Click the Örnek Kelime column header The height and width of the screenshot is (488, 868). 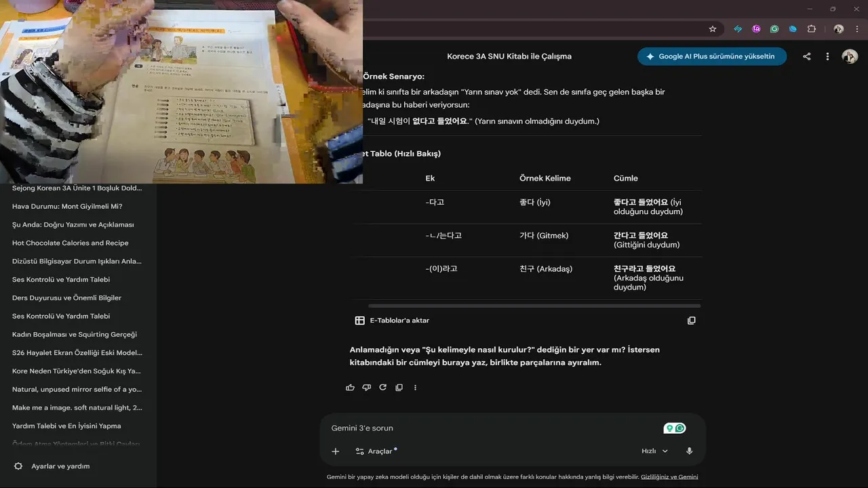point(545,178)
